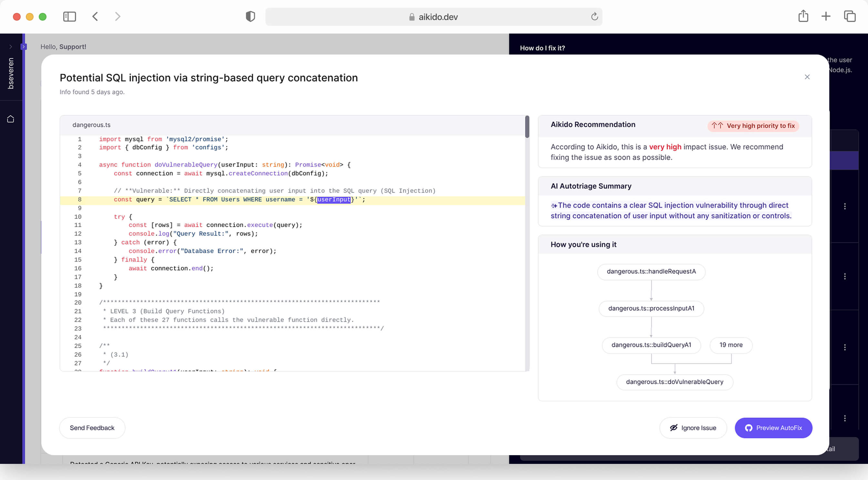Image resolution: width=868 pixels, height=480 pixels.
Task: Click Ignore Issue button
Action: (693, 428)
